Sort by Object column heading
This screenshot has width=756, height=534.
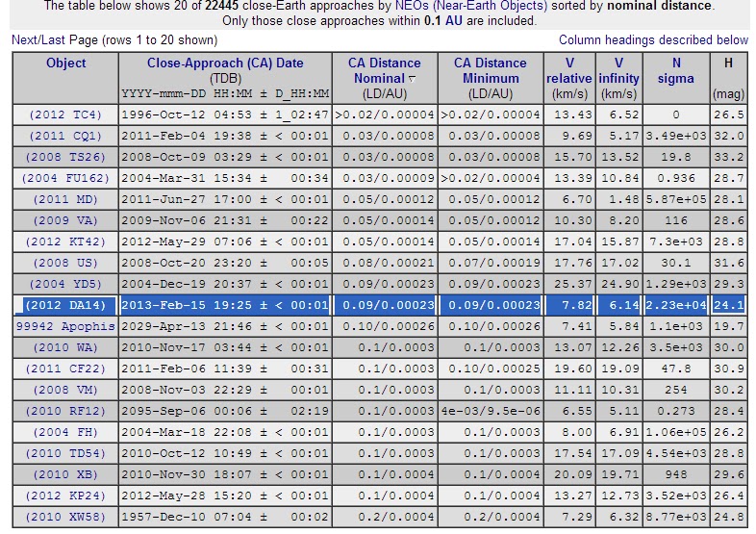pyautogui.click(x=66, y=64)
